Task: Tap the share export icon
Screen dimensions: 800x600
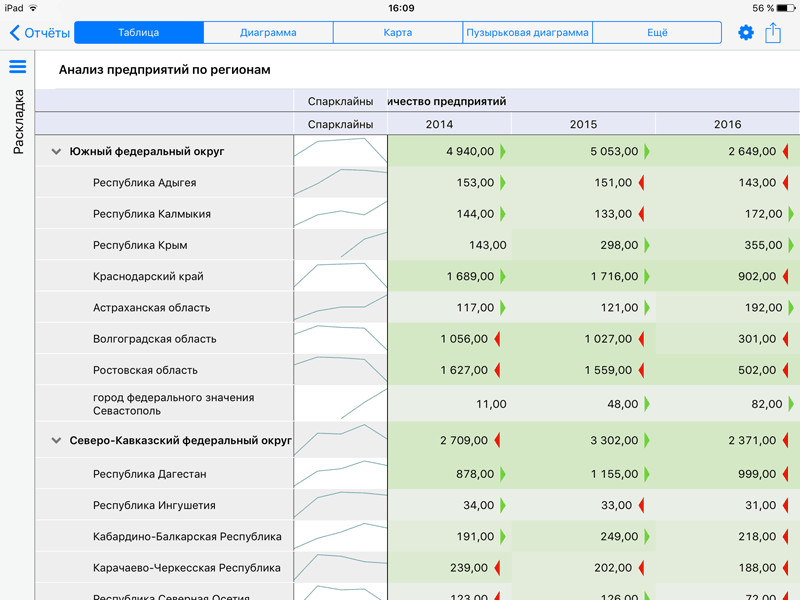Action: pos(773,33)
